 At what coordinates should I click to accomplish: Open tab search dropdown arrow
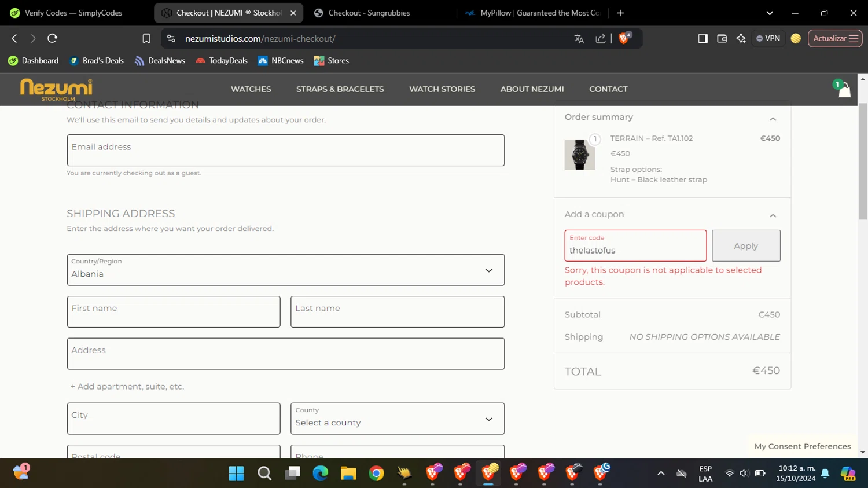[770, 13]
